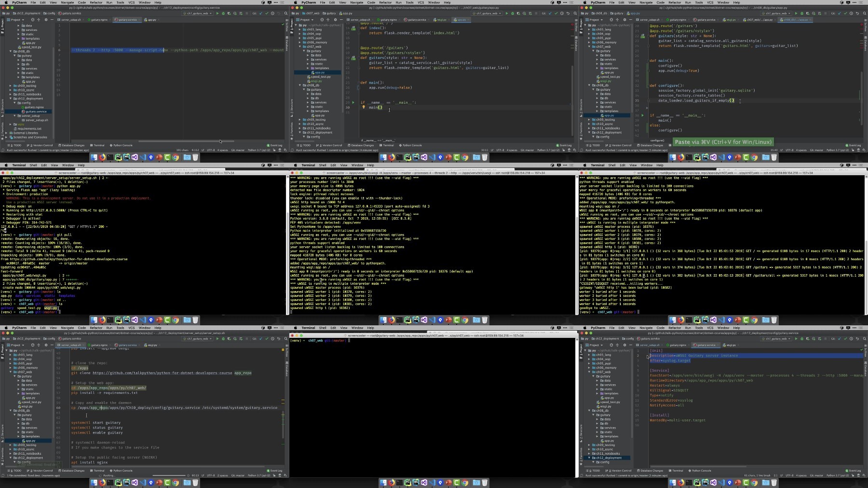Switch to the 'ch07_web/.../app.py' editor tab
The width and height of the screenshot is (868, 488).
758,20
